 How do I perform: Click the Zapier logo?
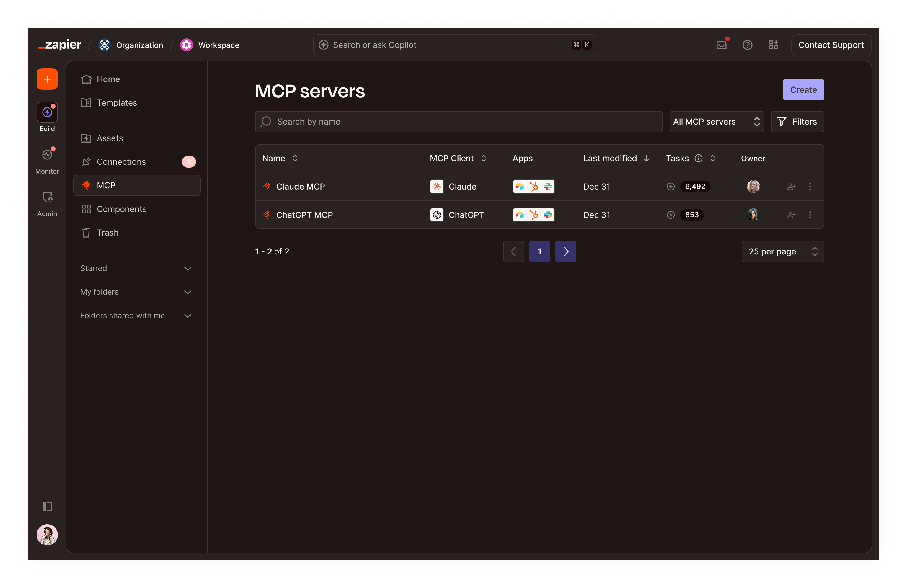(x=60, y=45)
